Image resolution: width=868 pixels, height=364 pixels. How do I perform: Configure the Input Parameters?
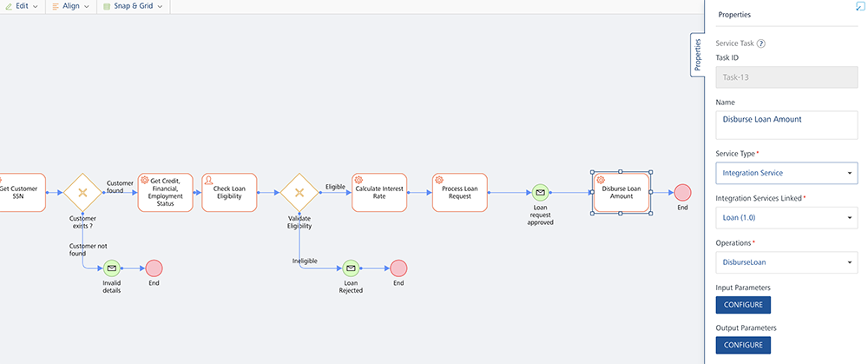coord(743,305)
